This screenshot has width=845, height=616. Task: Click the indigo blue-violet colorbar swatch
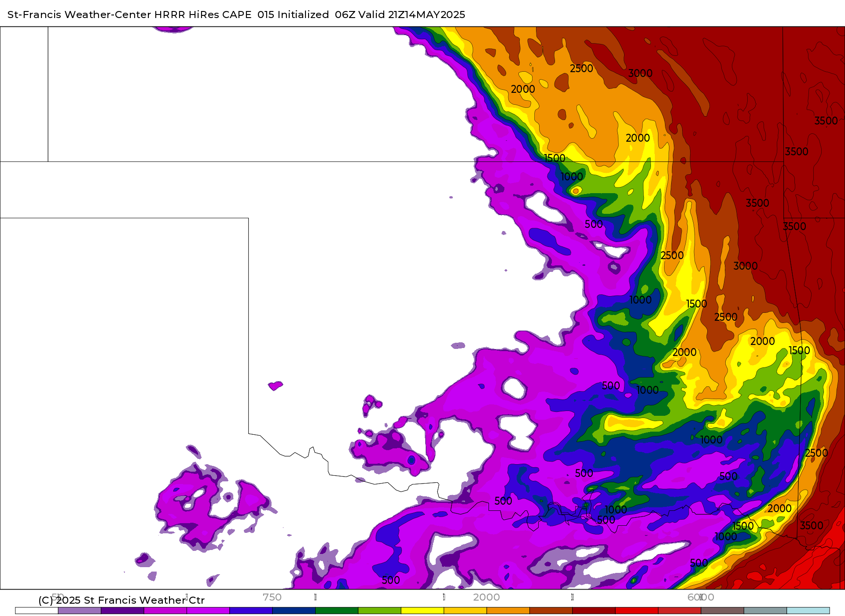(251, 611)
